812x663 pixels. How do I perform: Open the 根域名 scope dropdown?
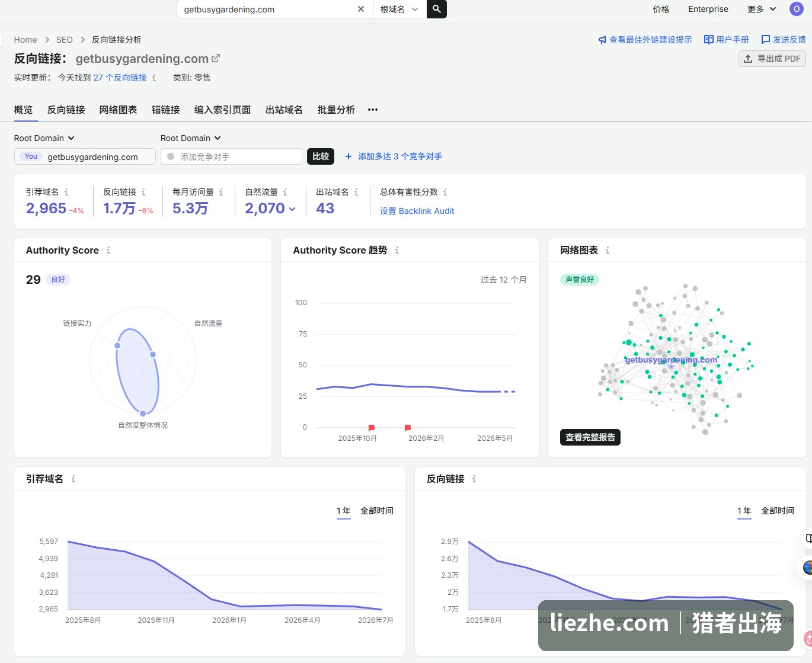click(x=399, y=9)
